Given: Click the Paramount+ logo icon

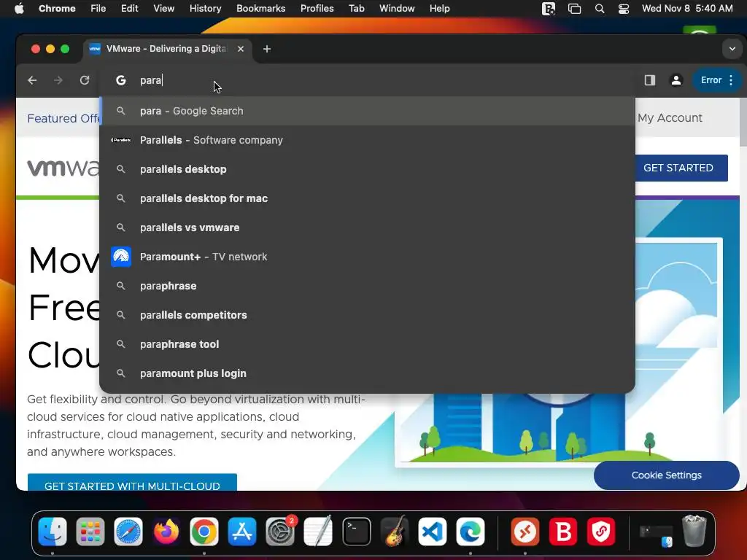Looking at the screenshot, I should click(121, 257).
